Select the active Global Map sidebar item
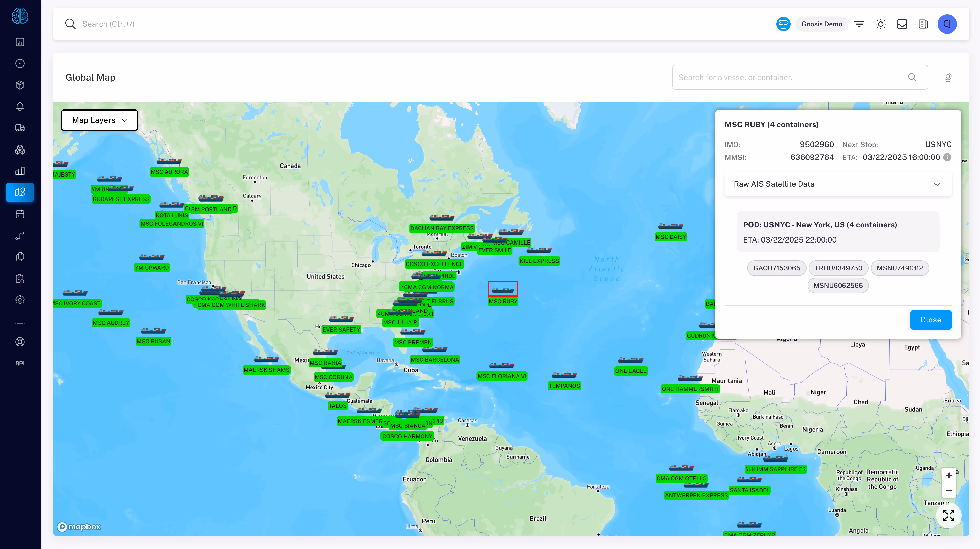 pyautogui.click(x=20, y=193)
